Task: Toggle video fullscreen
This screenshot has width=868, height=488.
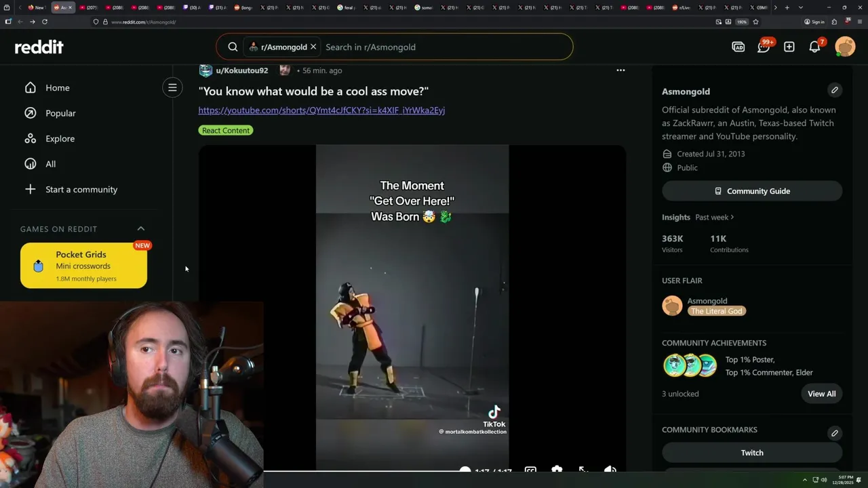Action: coord(583,470)
